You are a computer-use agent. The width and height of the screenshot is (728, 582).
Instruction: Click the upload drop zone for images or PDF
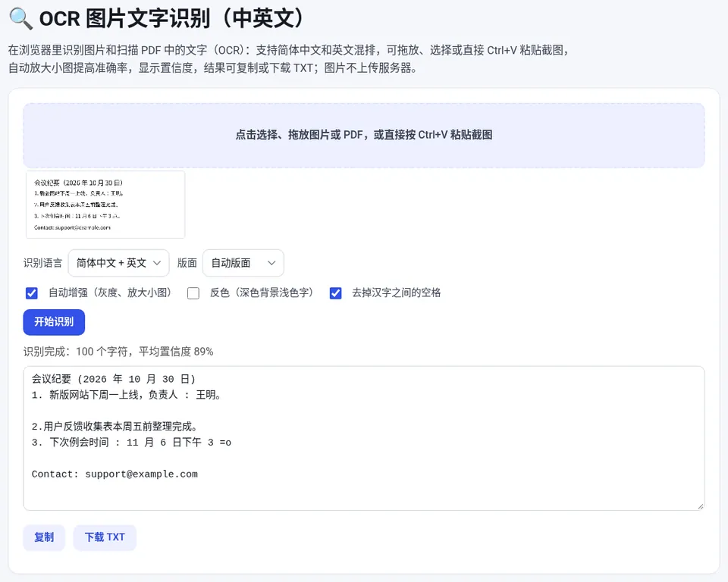[364, 135]
